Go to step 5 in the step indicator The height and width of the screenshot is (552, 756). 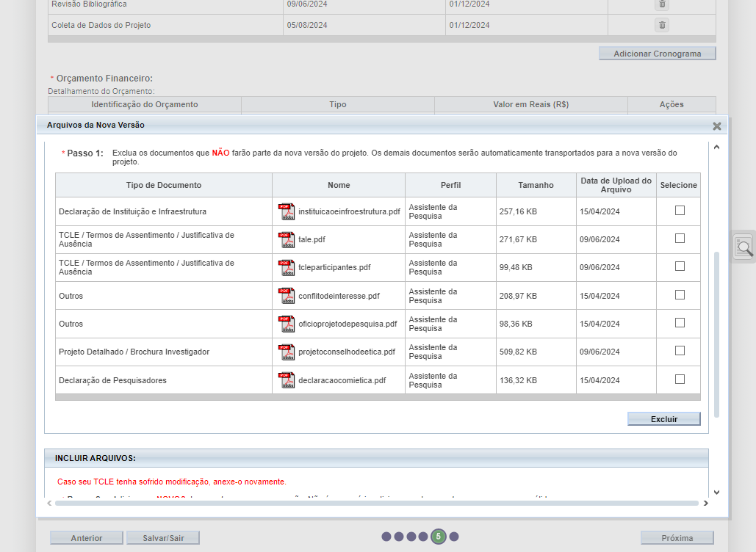tap(439, 537)
